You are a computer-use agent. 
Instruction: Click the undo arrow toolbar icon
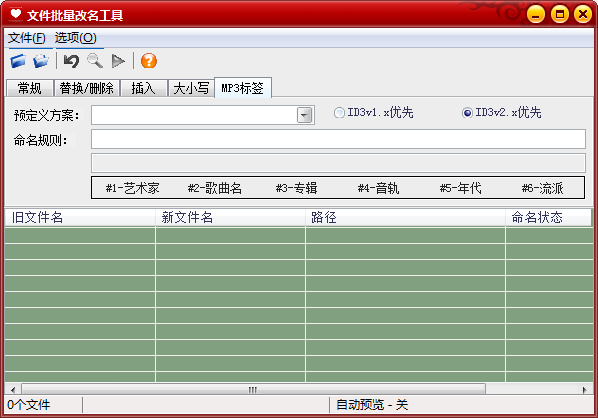coord(71,61)
